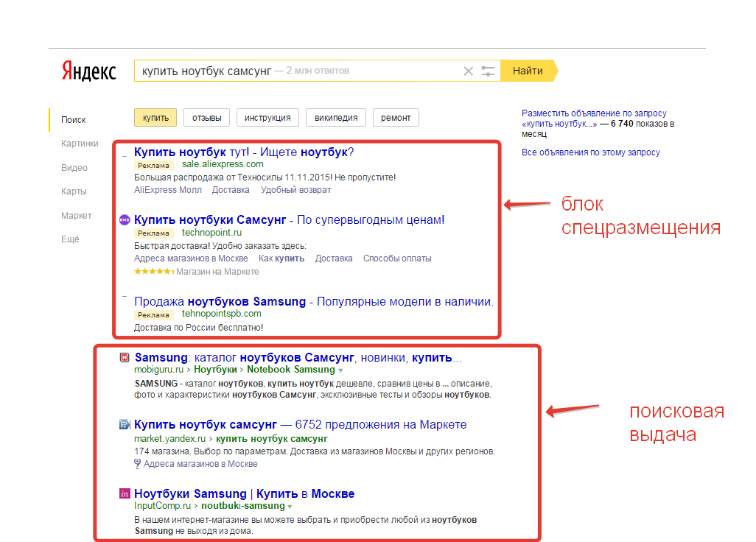756x542 pixels.
Task: Open the Картинки section
Action: pyautogui.click(x=80, y=144)
